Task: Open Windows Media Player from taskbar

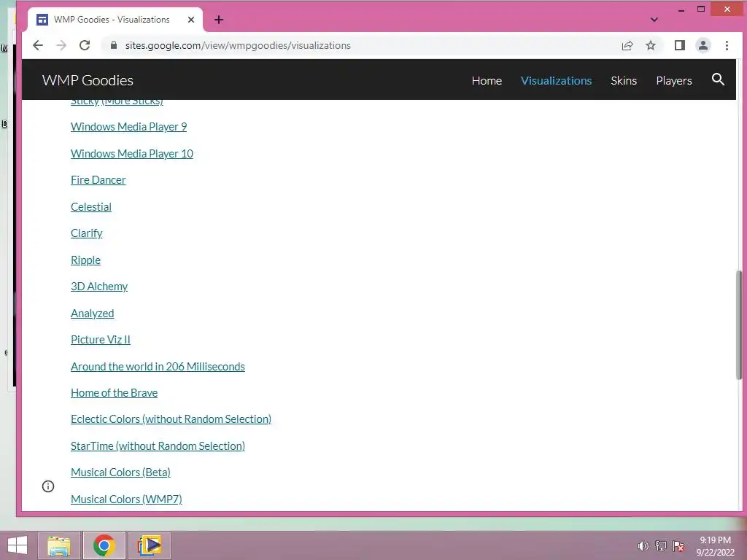Action: (149, 545)
